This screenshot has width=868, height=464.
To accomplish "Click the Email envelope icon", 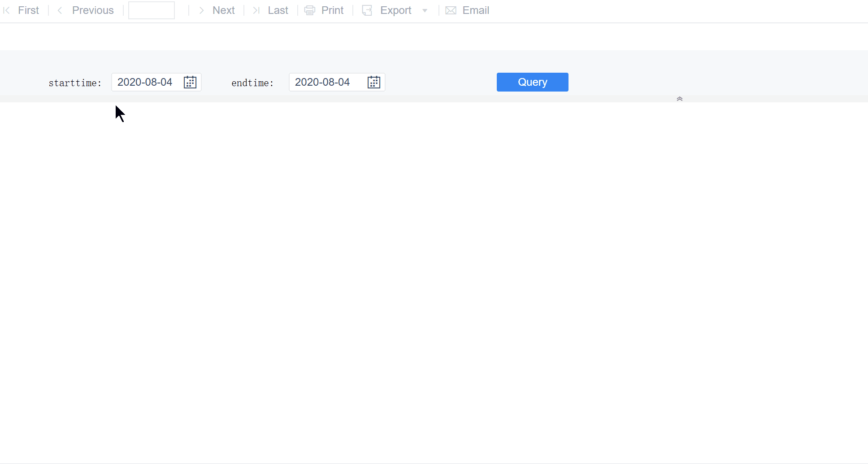I will [x=450, y=10].
